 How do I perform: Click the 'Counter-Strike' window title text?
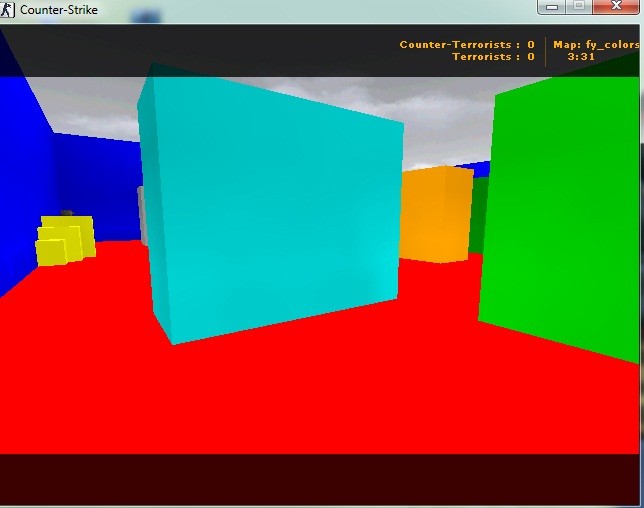[59, 10]
